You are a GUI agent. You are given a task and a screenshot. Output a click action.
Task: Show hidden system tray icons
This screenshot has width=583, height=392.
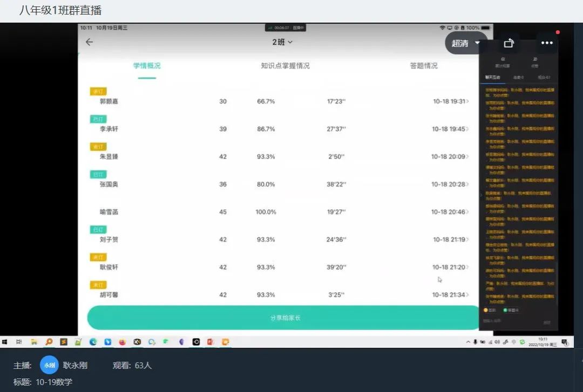tap(468, 342)
